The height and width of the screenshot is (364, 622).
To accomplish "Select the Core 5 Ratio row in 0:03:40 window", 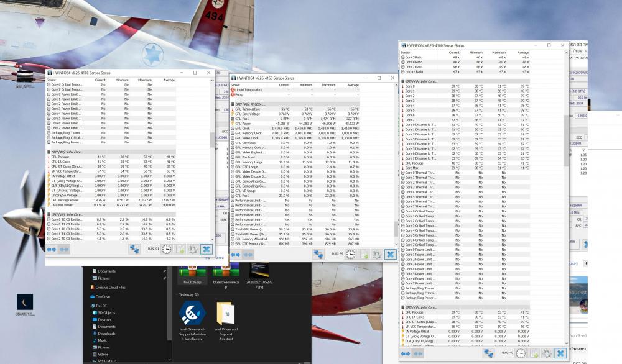I will click(465, 57).
